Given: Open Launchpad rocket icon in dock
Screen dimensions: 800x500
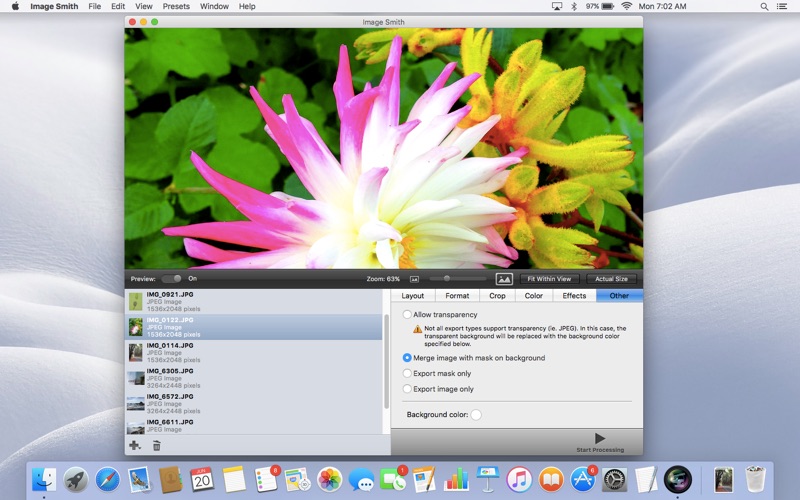Looking at the screenshot, I should point(76,480).
